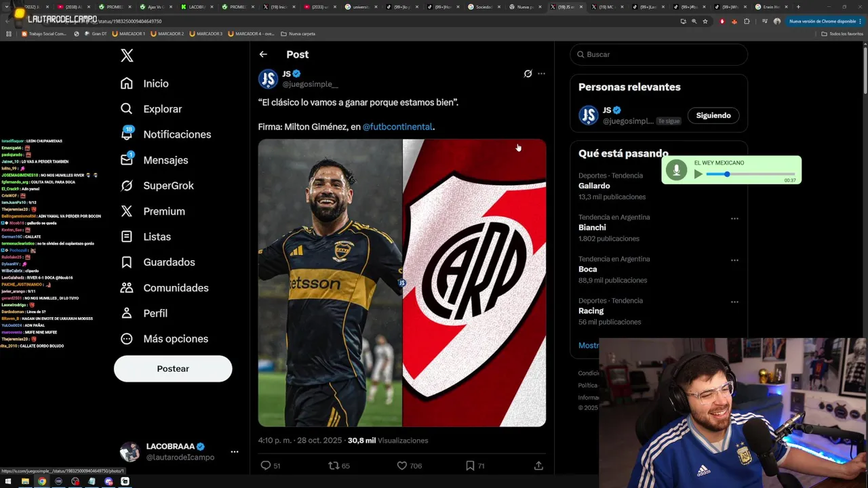
Task: Open options for Bianchi trend
Action: pyautogui.click(x=734, y=219)
